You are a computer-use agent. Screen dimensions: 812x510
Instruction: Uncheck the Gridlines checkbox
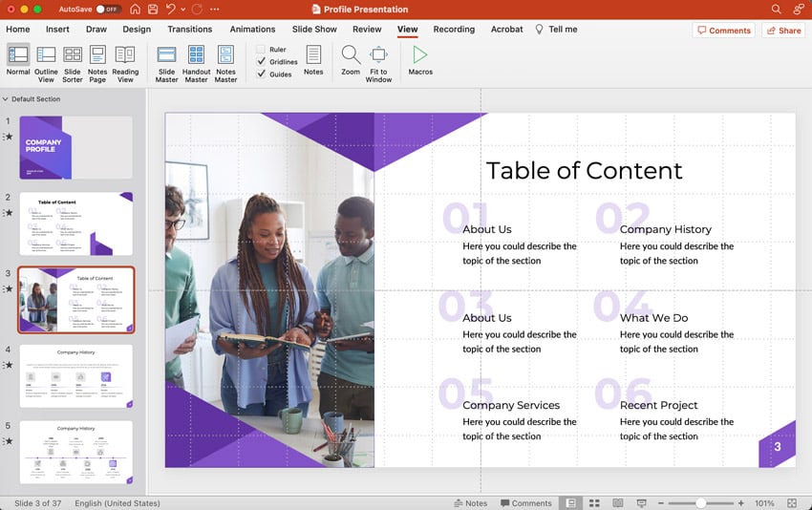click(x=262, y=61)
